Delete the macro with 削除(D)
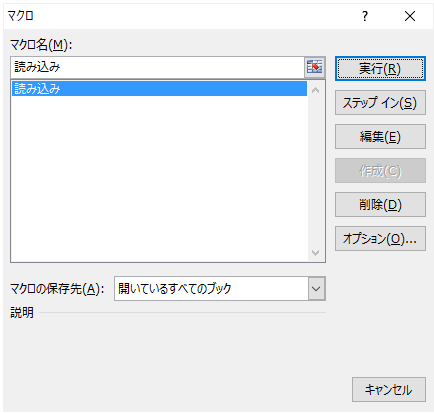The height and width of the screenshot is (414, 434). coord(380,205)
